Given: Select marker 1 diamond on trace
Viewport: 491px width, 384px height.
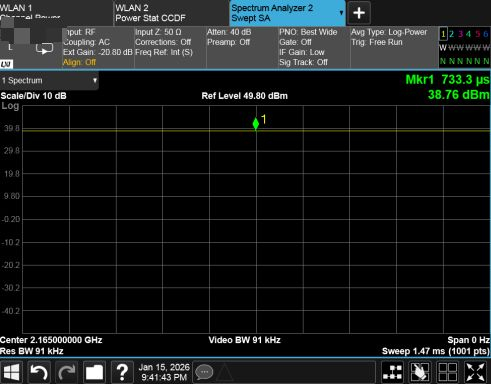Looking at the screenshot, I should click(256, 124).
